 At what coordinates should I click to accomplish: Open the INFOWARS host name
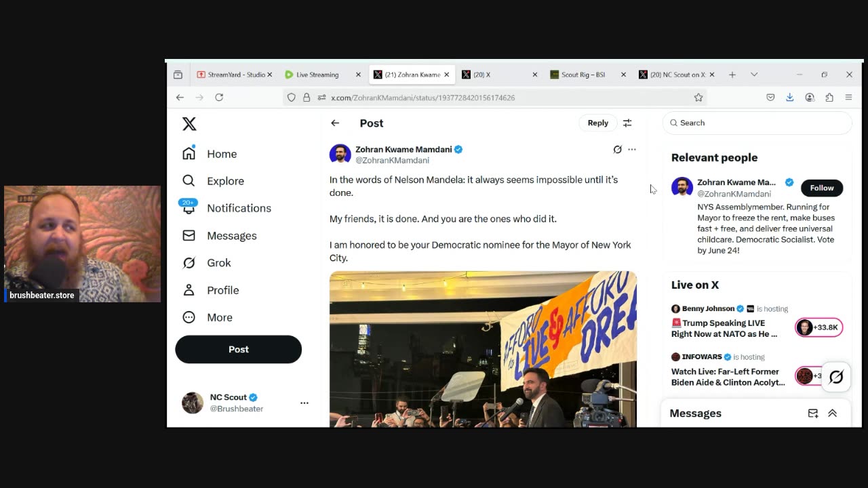tap(702, 357)
